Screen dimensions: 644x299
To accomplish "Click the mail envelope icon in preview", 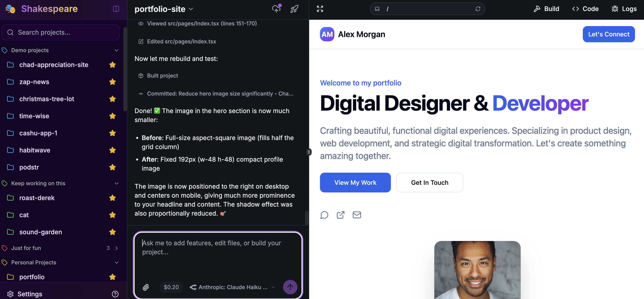I will [357, 215].
